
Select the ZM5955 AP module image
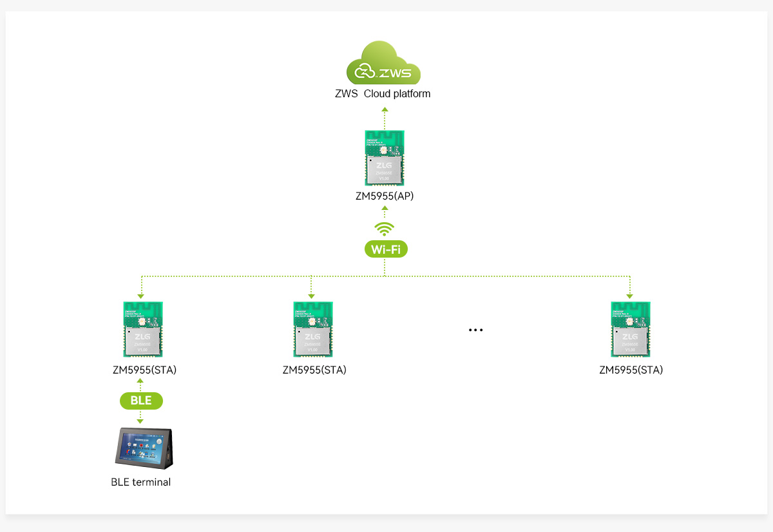click(x=385, y=158)
